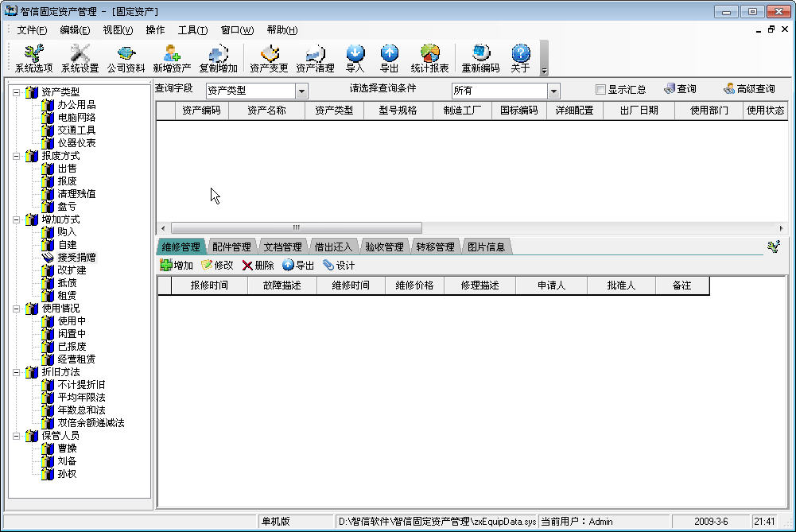796x532 pixels.
Task: Click the horizontal scrollbar thumb
Action: coord(296,227)
